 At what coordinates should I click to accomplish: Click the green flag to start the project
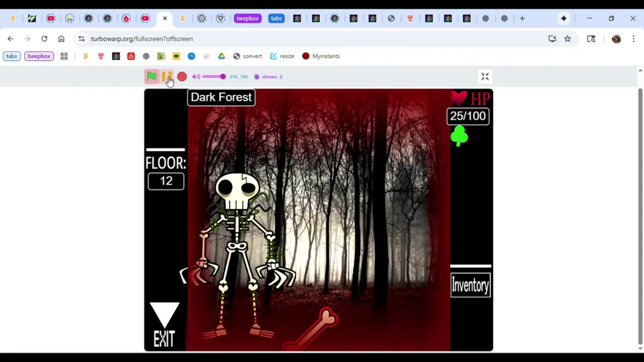152,77
